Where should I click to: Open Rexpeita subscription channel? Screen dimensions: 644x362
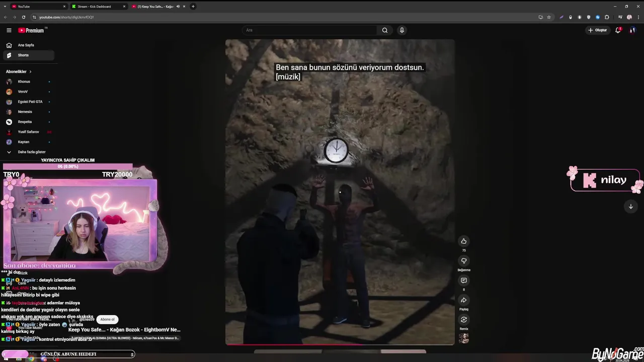tap(28, 122)
